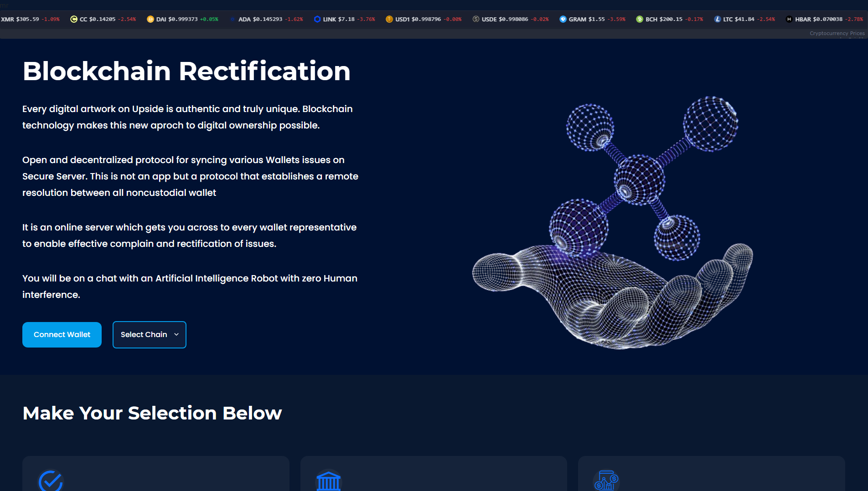Click the USDE coin icon in ticker
868x491 pixels.
click(x=476, y=19)
